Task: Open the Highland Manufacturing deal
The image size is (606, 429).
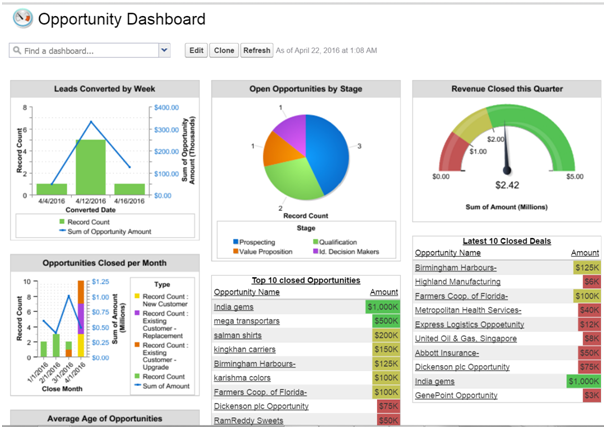Action: (458, 282)
